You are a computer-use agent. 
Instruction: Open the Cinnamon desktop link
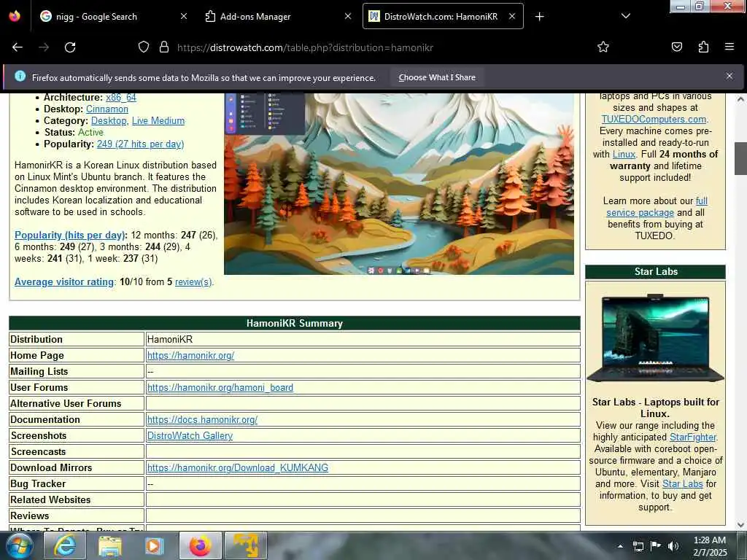coord(107,109)
